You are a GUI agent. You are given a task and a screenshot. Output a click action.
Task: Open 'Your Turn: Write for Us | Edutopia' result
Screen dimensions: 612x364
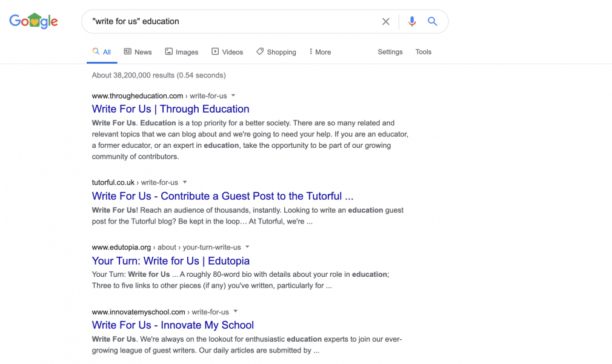pos(170,260)
